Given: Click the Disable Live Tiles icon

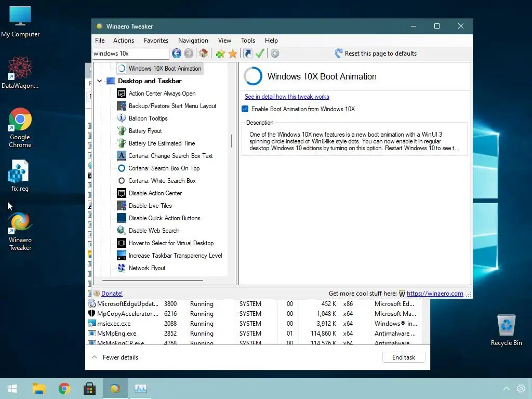Looking at the screenshot, I should [122, 206].
